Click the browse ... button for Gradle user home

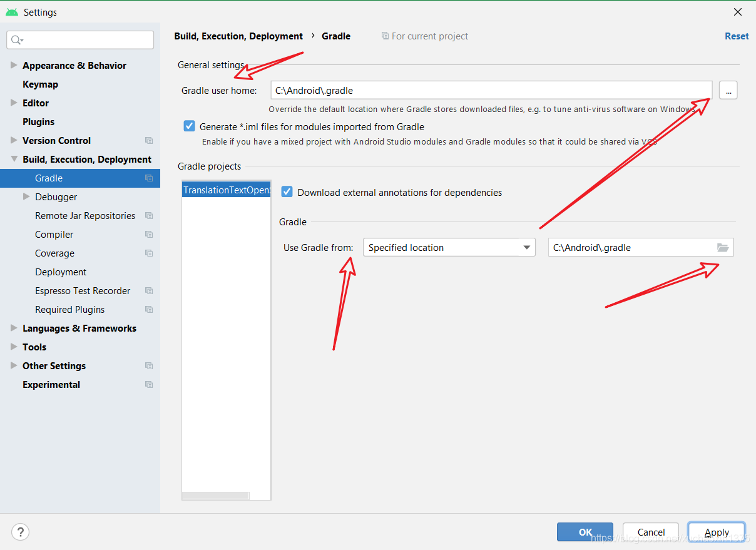[x=728, y=90]
